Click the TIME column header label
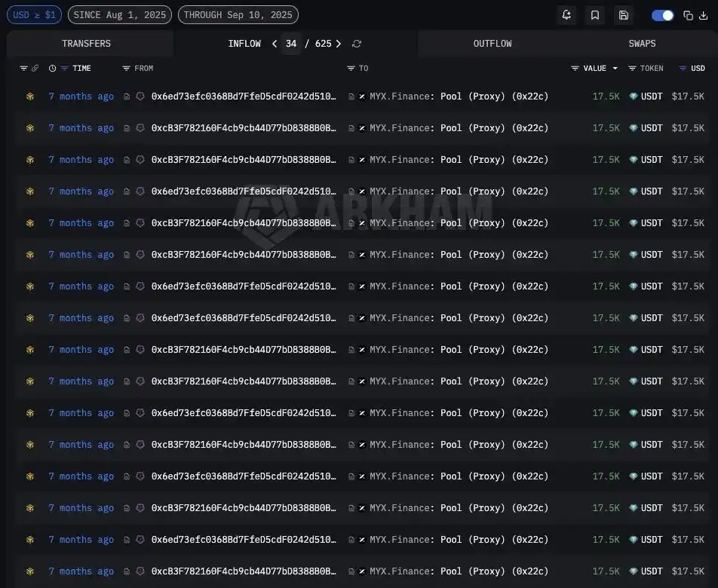The image size is (718, 588). click(x=81, y=68)
